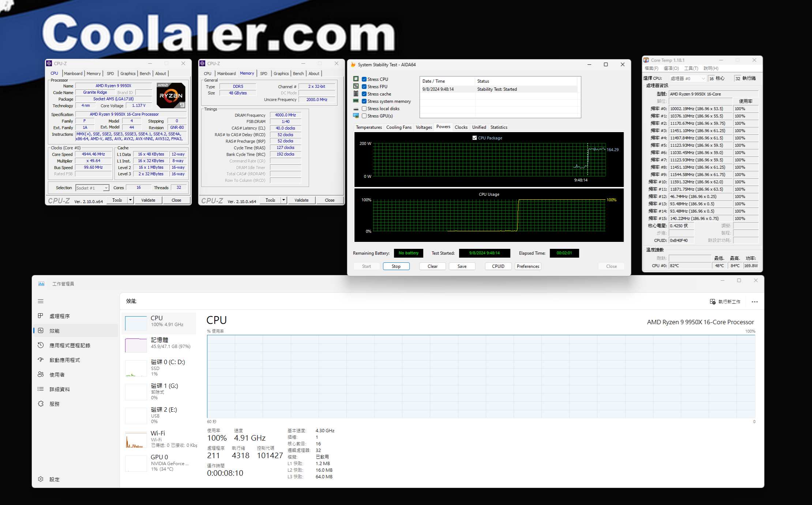The height and width of the screenshot is (505, 812).
Task: Select the Memory performance thumbnail graph
Action: tap(136, 345)
